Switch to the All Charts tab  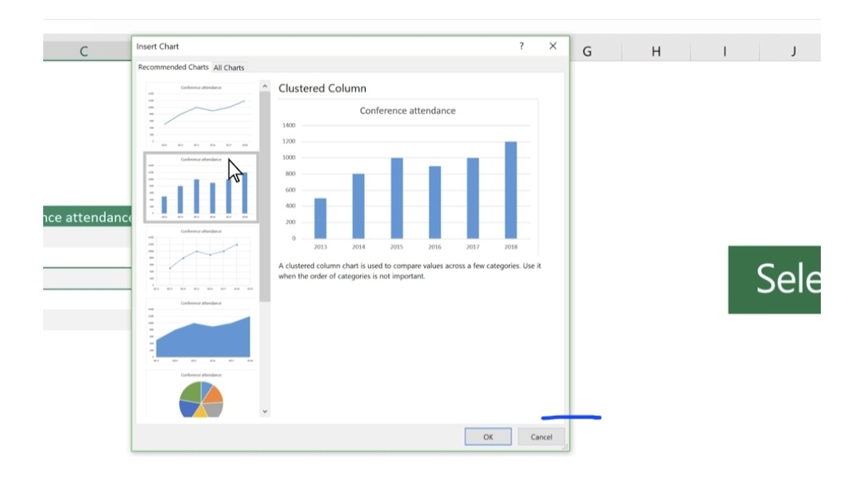229,68
